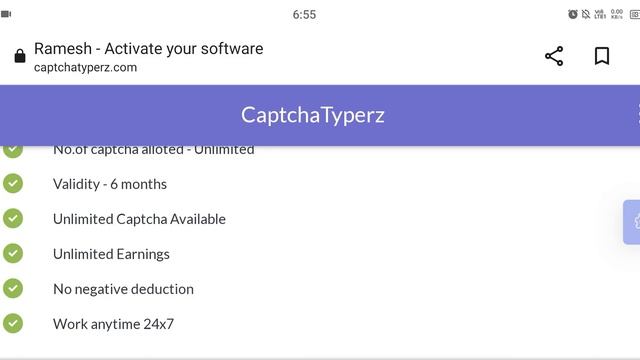Tap the 6:55 clock in status bar
The image size is (640, 360).
click(304, 15)
